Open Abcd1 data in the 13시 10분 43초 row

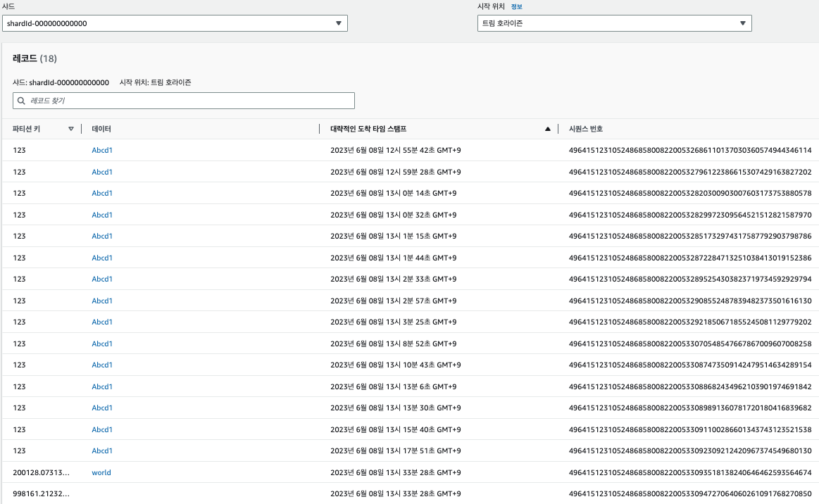point(102,365)
